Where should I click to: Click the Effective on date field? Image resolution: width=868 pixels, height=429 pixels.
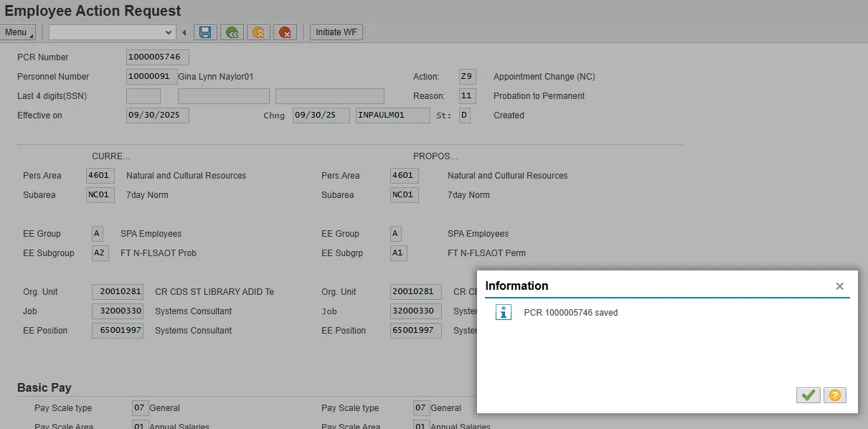tap(157, 115)
